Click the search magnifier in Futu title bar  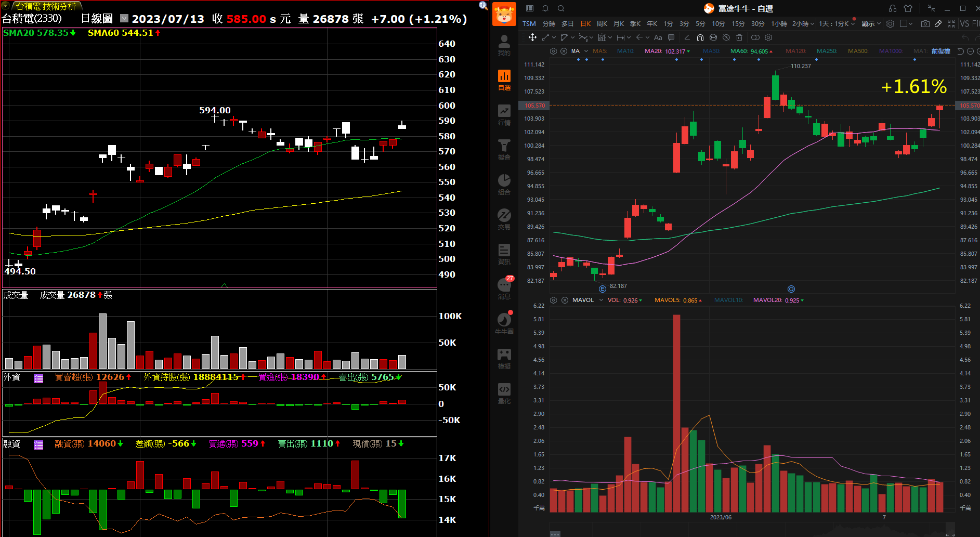[x=561, y=8]
